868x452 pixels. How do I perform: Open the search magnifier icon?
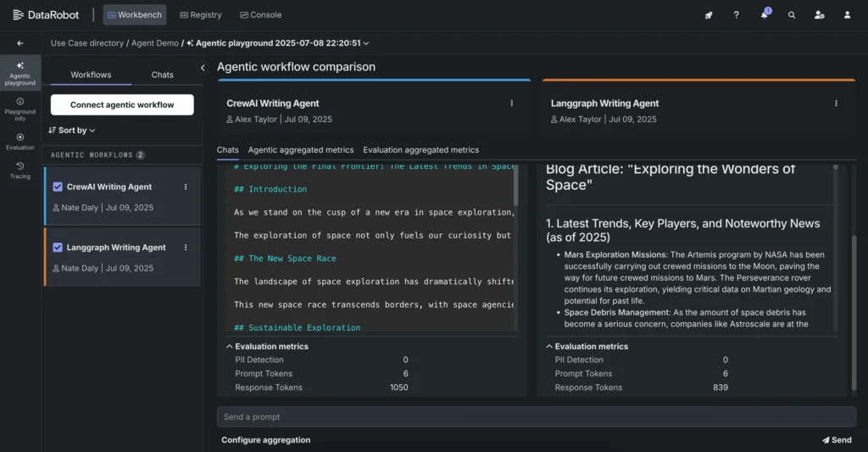point(792,15)
